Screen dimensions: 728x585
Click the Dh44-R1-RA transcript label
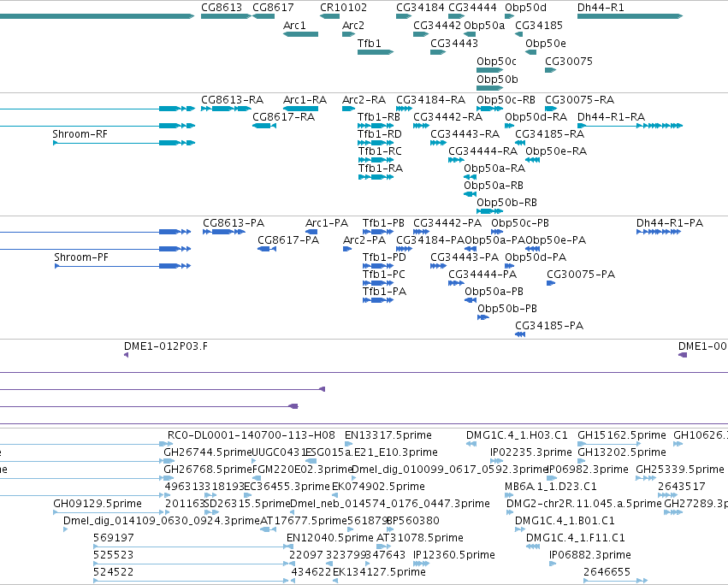tap(611, 117)
